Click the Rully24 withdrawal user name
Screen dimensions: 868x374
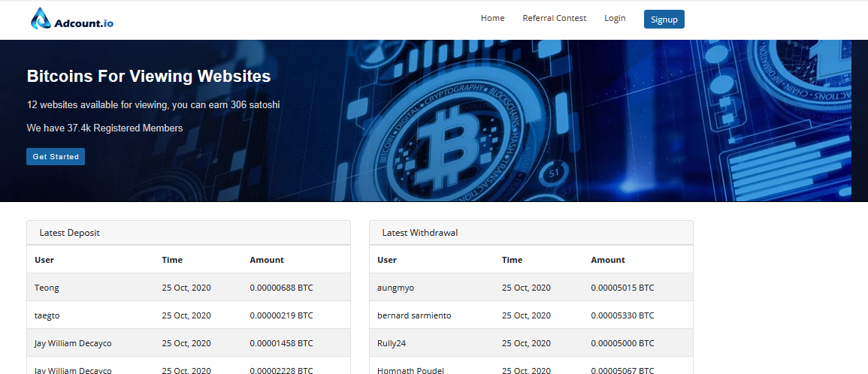pyautogui.click(x=393, y=343)
